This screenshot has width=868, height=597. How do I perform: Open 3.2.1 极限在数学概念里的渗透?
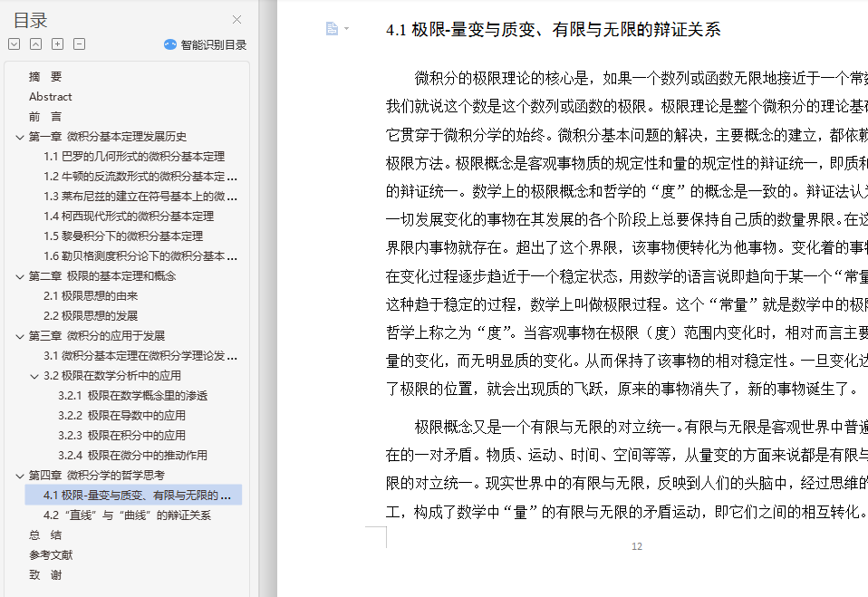(133, 396)
